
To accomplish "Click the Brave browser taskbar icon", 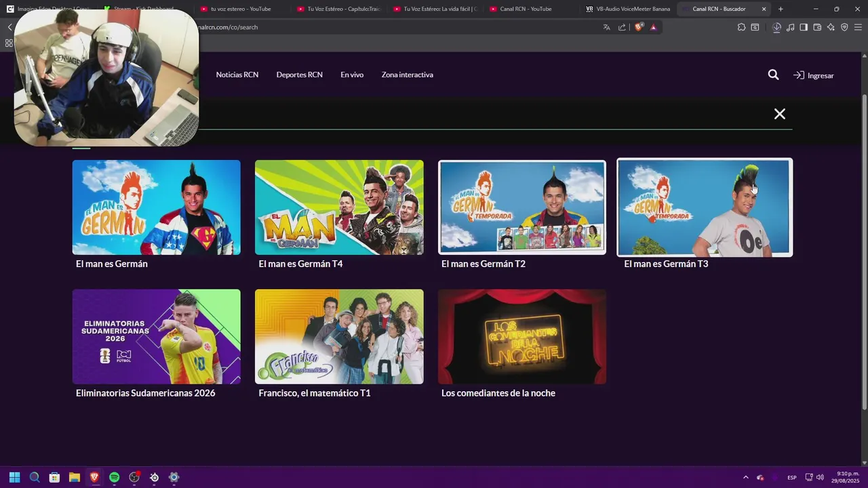I will (x=94, y=477).
